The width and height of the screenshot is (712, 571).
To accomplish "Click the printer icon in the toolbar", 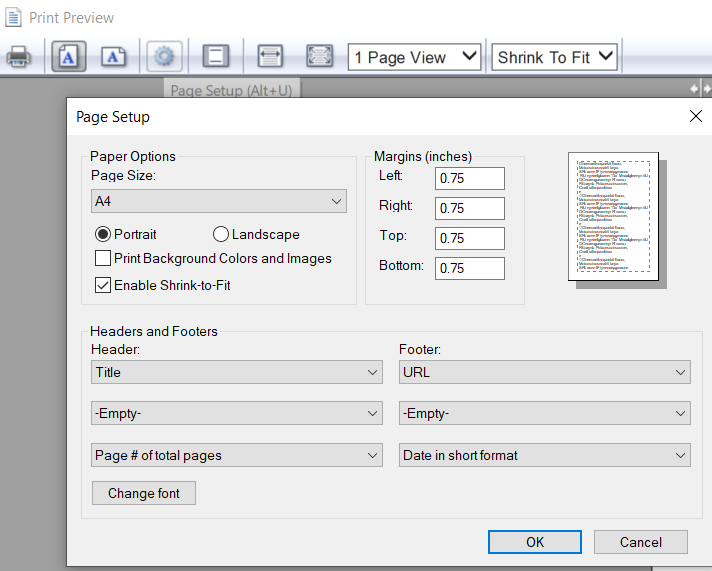I will pos(19,57).
